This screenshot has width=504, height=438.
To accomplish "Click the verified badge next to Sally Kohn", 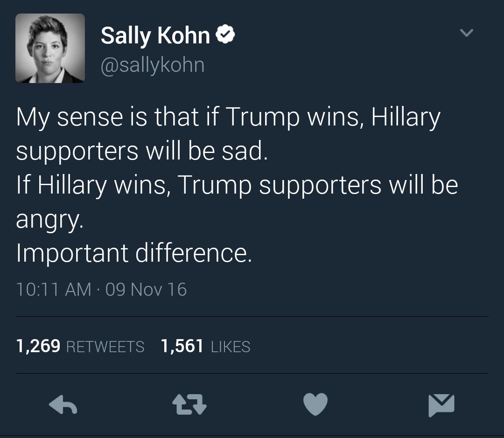I will 226,35.
